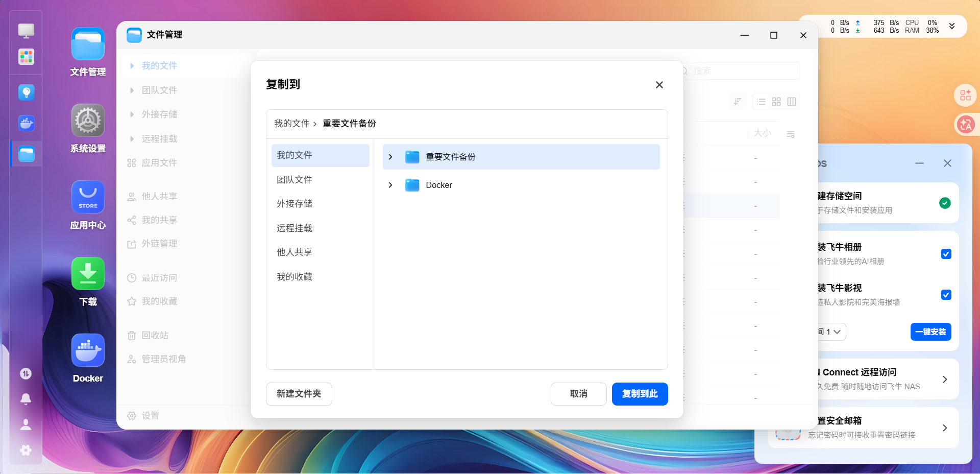Select the Docker folder row
The image size is (980, 474).
(x=521, y=185)
